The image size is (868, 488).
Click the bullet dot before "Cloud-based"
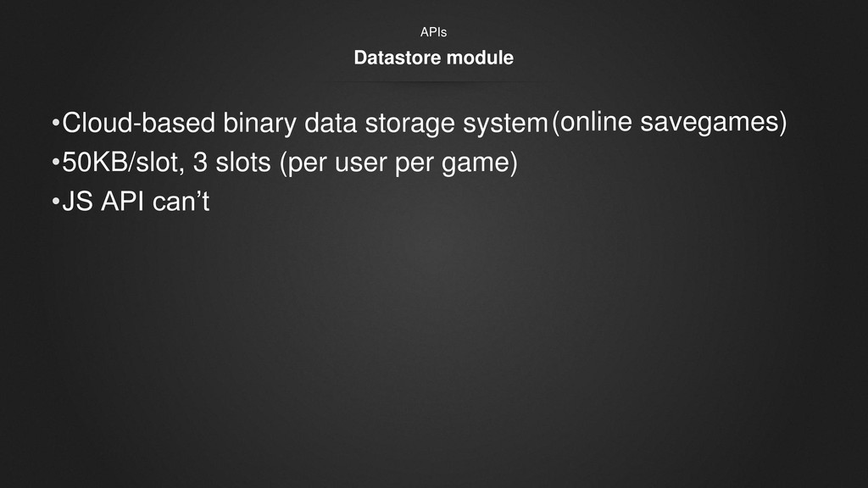tap(55, 122)
